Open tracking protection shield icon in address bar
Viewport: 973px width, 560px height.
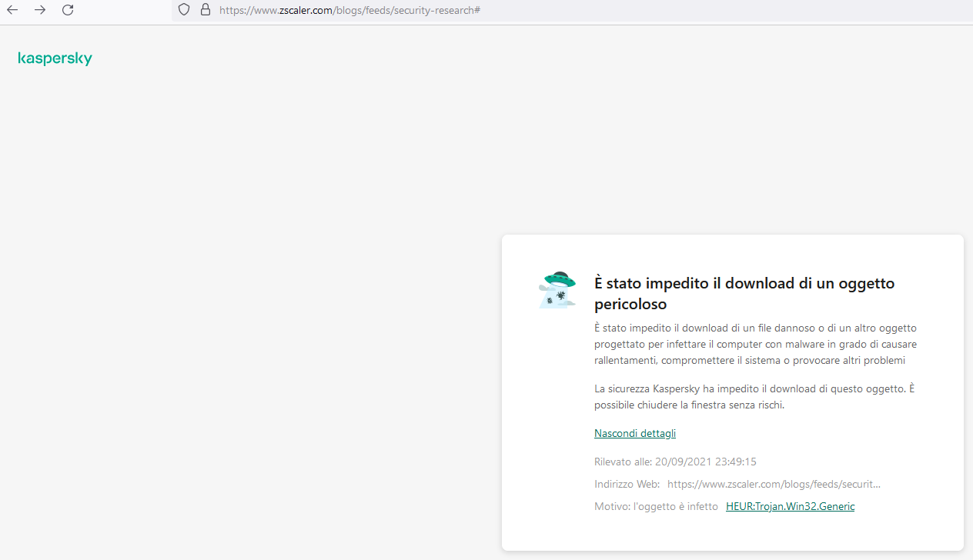[184, 10]
